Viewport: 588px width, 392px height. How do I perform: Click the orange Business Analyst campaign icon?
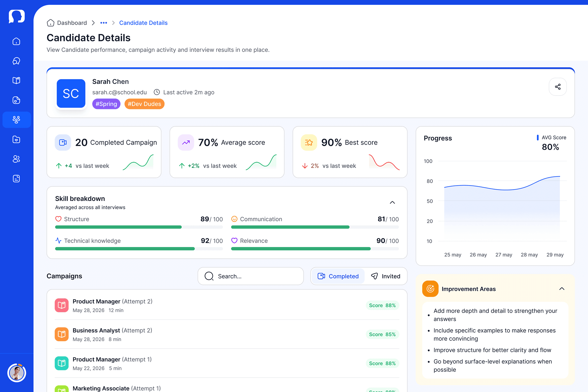62,334
